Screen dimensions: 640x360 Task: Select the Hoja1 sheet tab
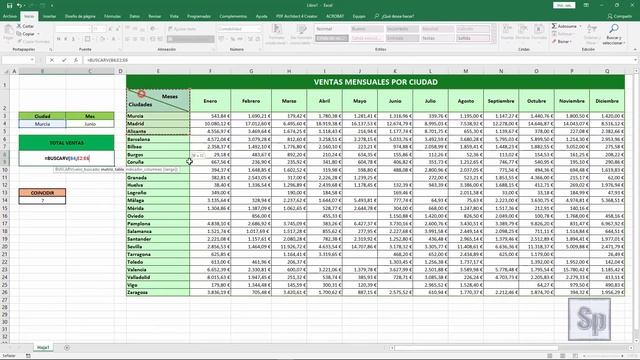click(43, 348)
